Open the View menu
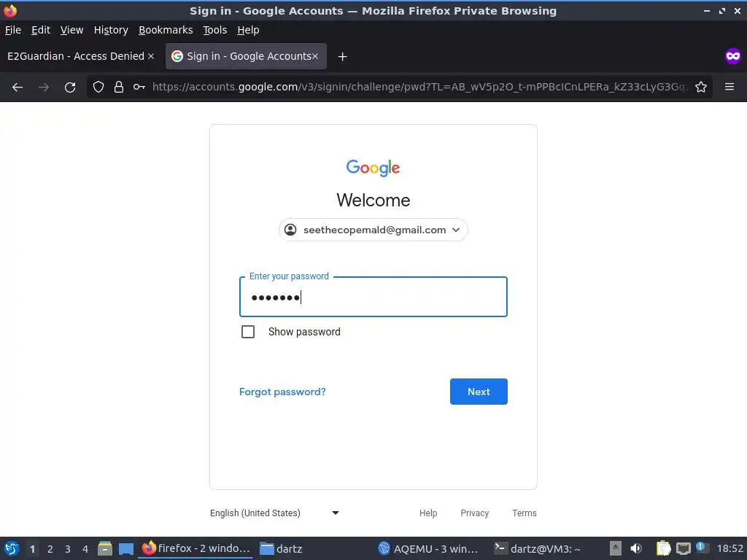Image resolution: width=747 pixels, height=560 pixels. coord(71,30)
